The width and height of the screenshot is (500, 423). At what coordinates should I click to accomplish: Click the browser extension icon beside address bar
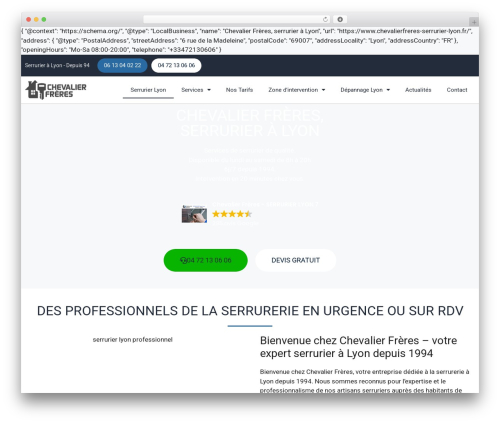tap(340, 19)
